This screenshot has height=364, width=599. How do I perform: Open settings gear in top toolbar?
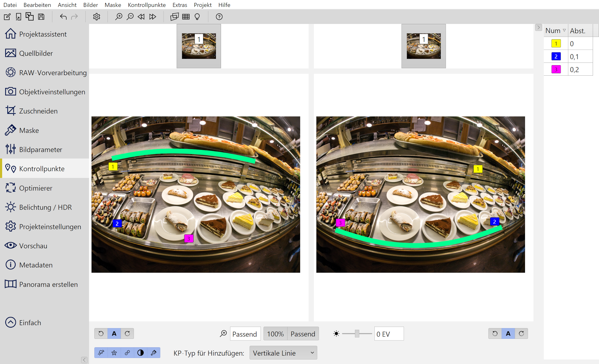tap(96, 17)
